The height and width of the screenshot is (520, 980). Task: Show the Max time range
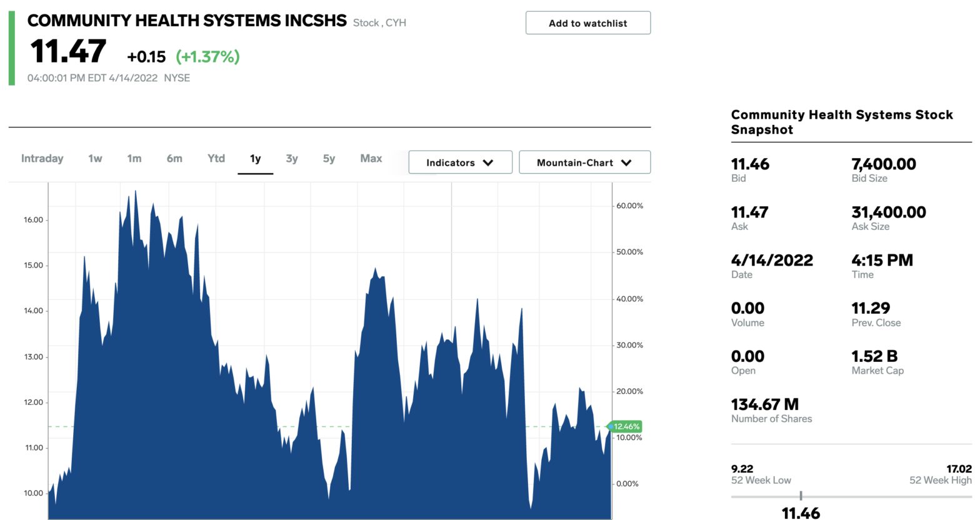(x=371, y=159)
